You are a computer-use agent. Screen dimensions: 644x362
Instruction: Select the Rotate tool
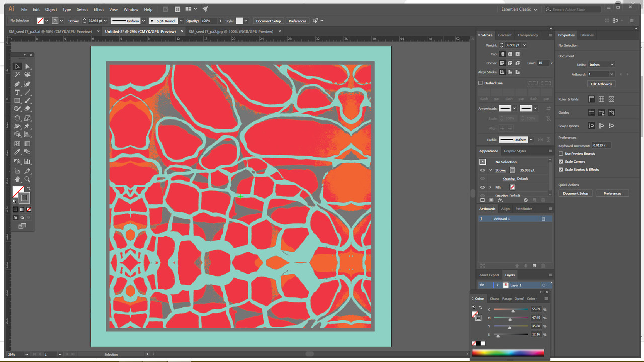(x=17, y=118)
